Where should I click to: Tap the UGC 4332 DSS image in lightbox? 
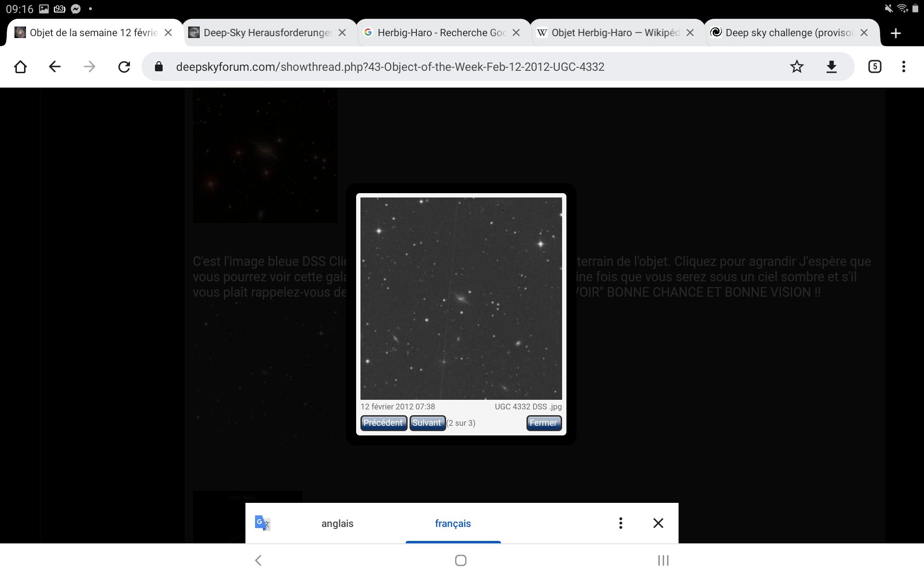click(461, 298)
